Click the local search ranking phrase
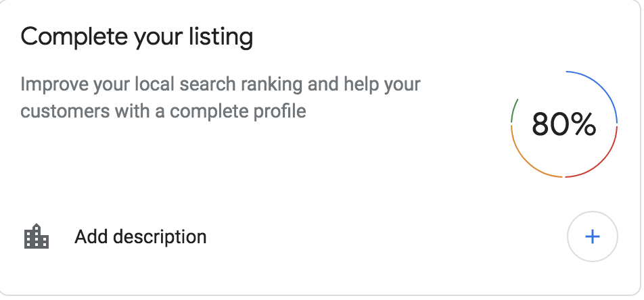Screen dimensions: 644x300 [x=220, y=84]
